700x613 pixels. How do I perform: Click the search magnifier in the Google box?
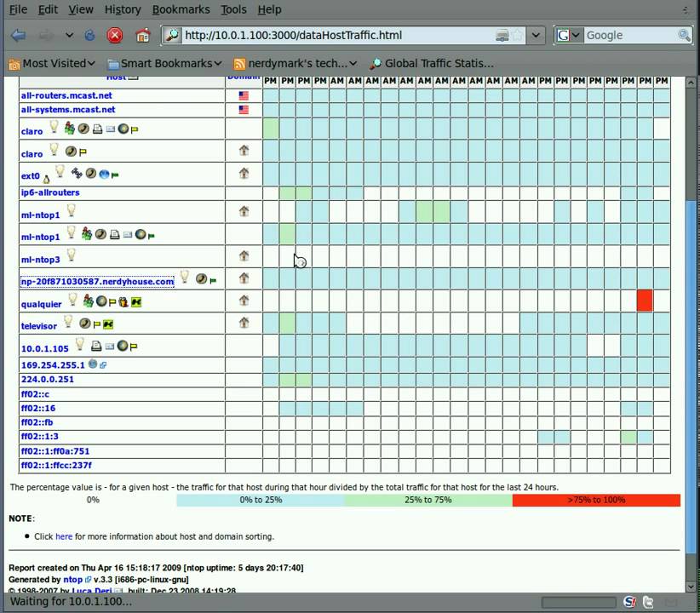tap(684, 35)
